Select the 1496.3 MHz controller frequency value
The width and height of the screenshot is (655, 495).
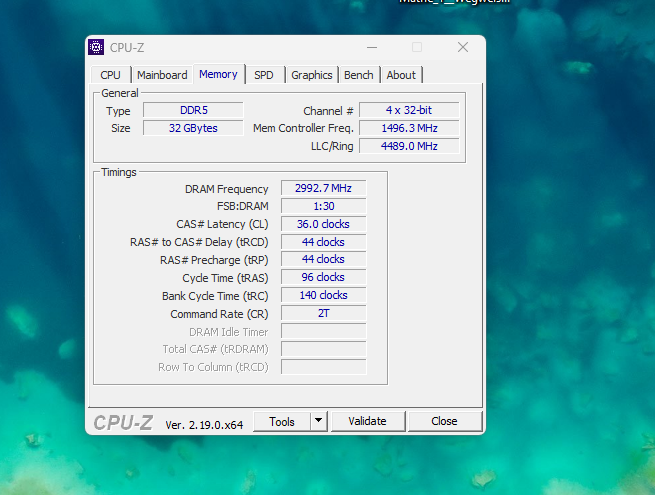(409, 128)
